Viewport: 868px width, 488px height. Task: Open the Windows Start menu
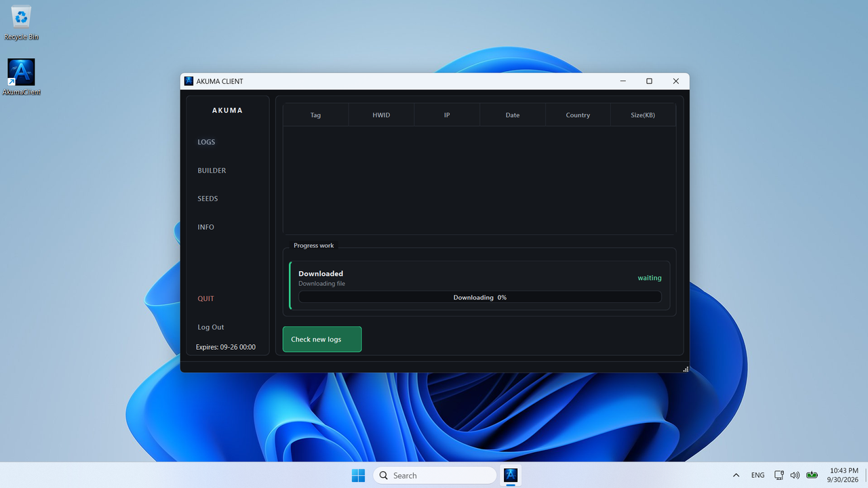358,475
